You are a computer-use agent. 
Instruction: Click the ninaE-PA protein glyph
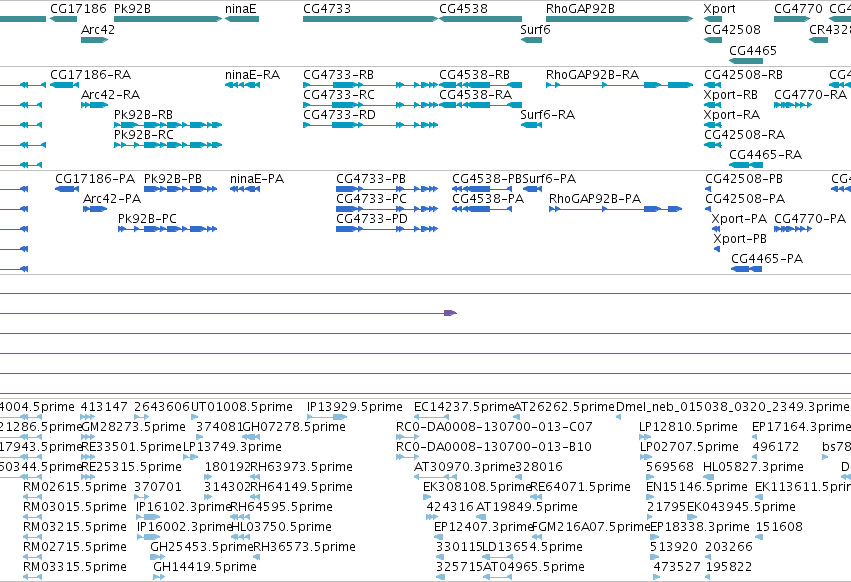click(x=245, y=188)
